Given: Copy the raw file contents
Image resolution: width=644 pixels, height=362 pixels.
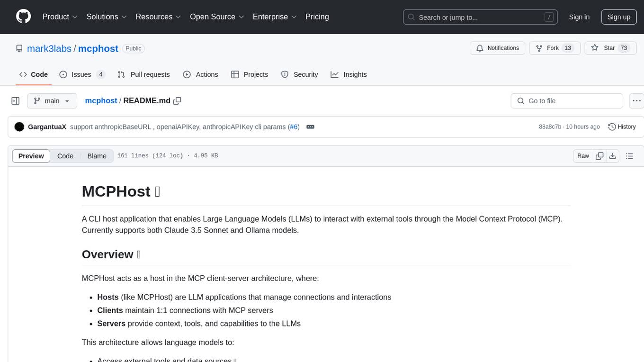Looking at the screenshot, I should (x=599, y=156).
